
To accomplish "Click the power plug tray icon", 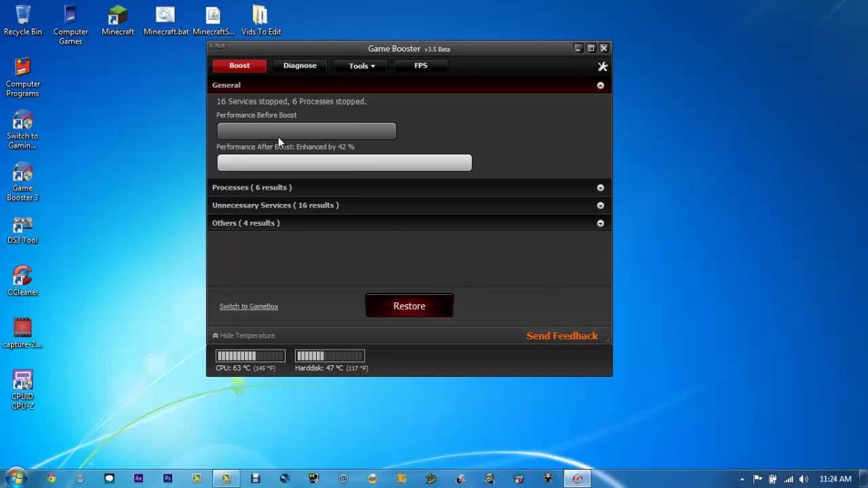I will coord(774,479).
